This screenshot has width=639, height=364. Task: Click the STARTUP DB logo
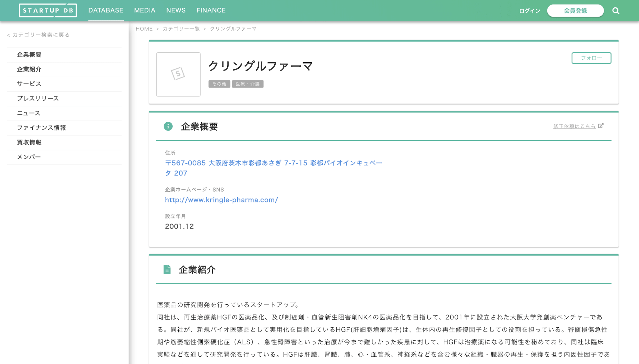pyautogui.click(x=48, y=10)
